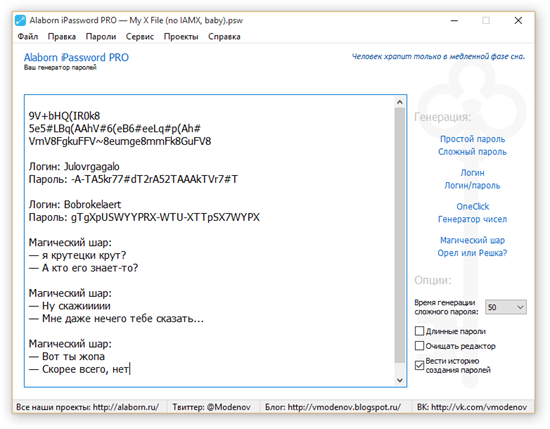Click the Логин generation link
The image size is (550, 429).
pyautogui.click(x=472, y=173)
